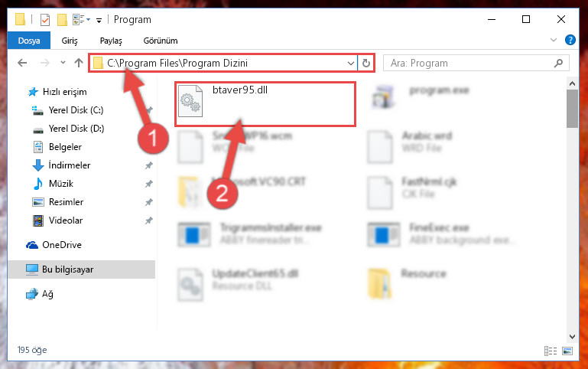Expand the address bar history dropdown
This screenshot has width=588, height=369.
point(351,63)
